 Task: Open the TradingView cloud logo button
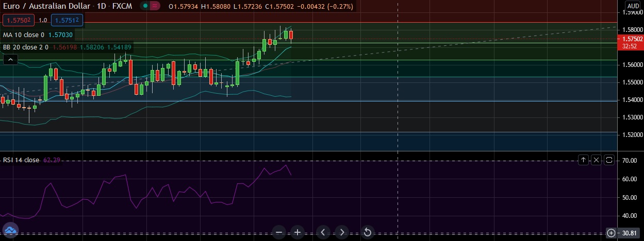10,230
